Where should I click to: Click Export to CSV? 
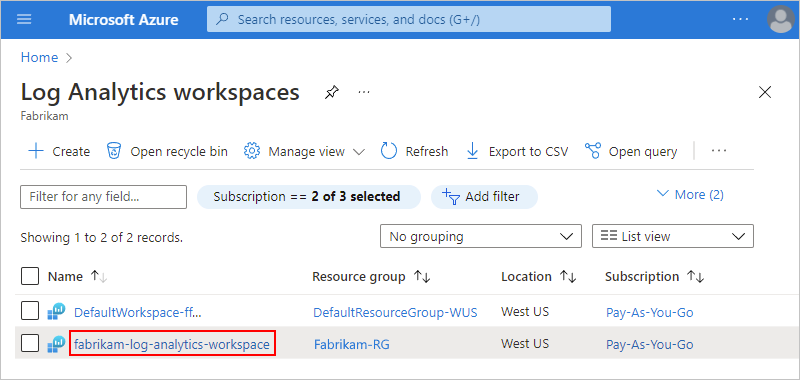[517, 151]
